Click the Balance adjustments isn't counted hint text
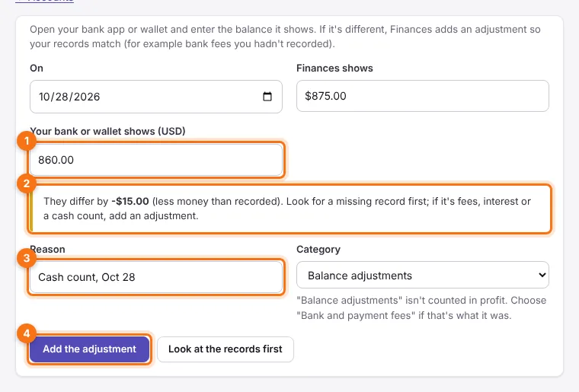579x392 pixels. click(421, 308)
